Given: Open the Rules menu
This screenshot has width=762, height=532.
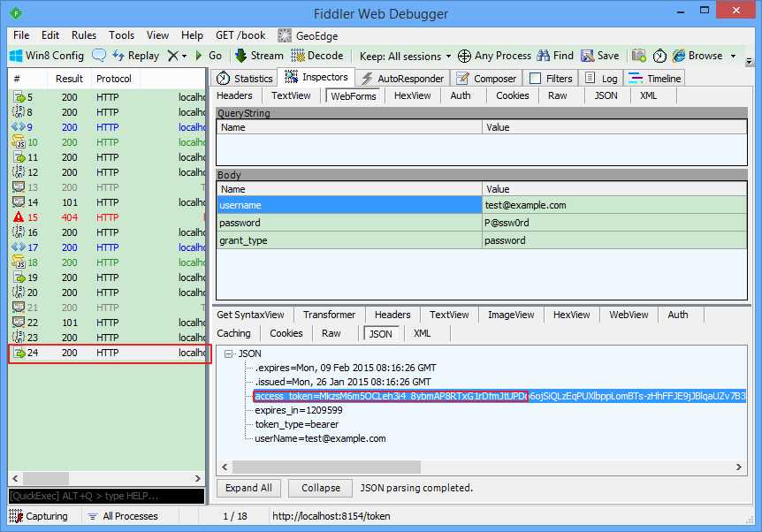Looking at the screenshot, I should coord(84,35).
